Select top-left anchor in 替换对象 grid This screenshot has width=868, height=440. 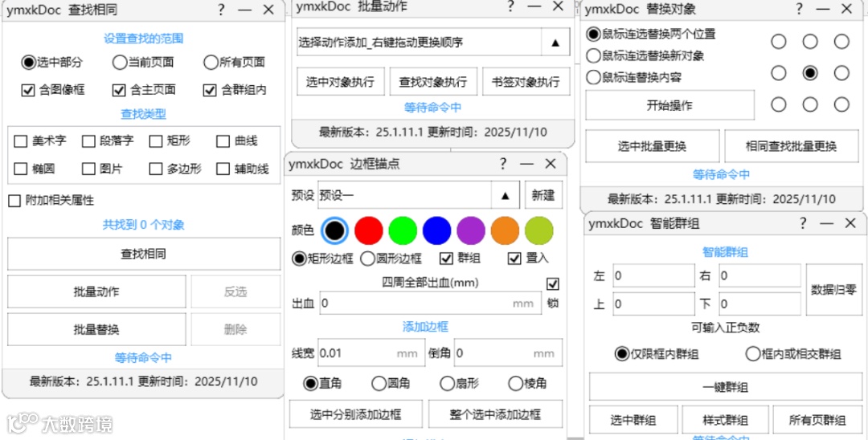[x=779, y=42]
